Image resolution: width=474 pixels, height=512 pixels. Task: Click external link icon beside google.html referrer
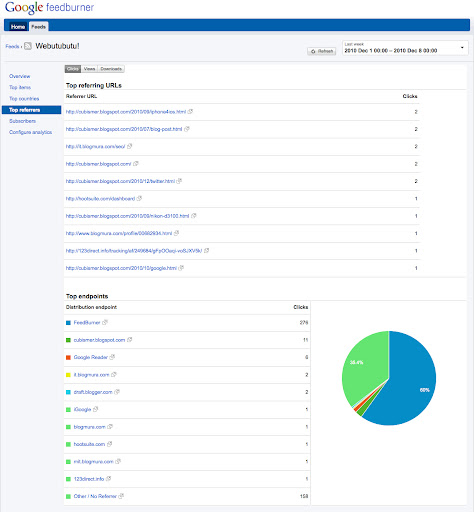point(181,268)
